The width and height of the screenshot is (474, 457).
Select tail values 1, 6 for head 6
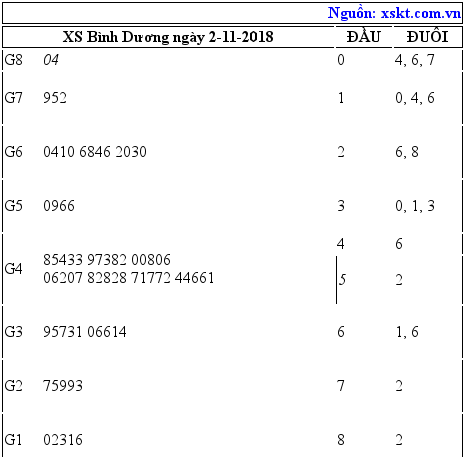[x=407, y=332]
